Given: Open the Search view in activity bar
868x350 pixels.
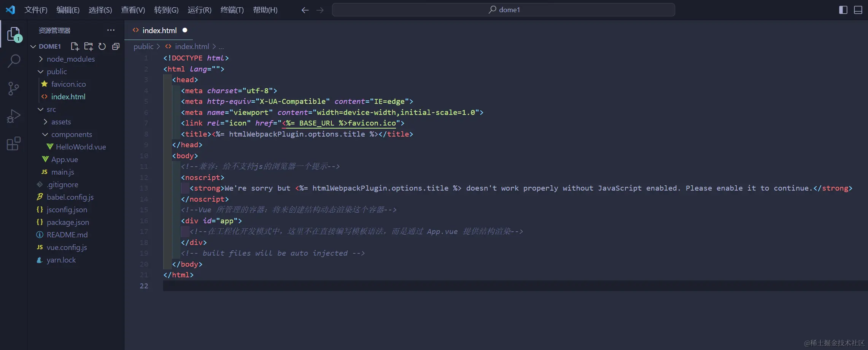Looking at the screenshot, I should (14, 61).
